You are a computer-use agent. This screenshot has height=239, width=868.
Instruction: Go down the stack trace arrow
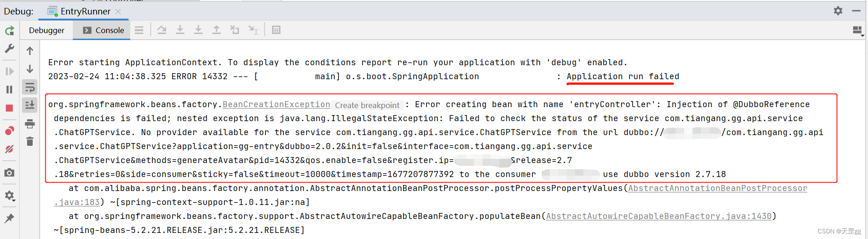pos(30,69)
